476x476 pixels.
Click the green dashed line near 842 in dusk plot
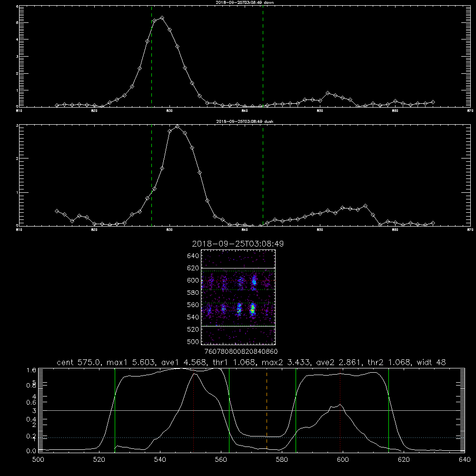263,175
